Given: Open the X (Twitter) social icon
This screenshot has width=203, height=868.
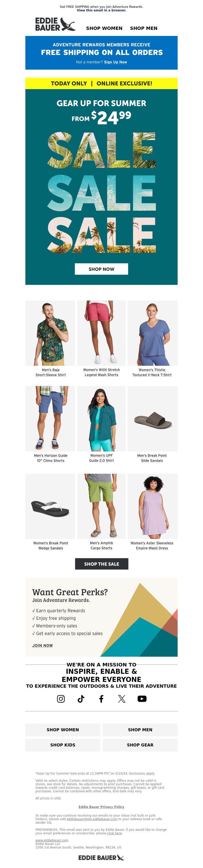Looking at the screenshot, I should 122,699.
